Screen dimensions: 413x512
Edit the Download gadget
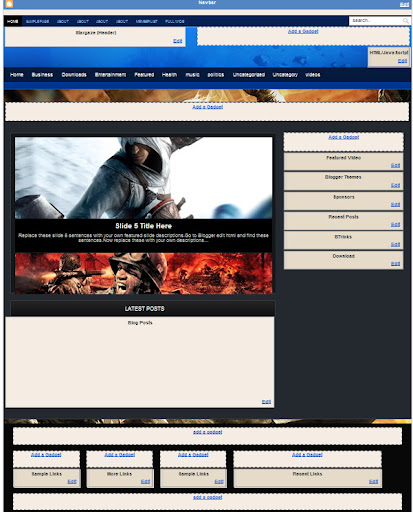(x=395, y=264)
